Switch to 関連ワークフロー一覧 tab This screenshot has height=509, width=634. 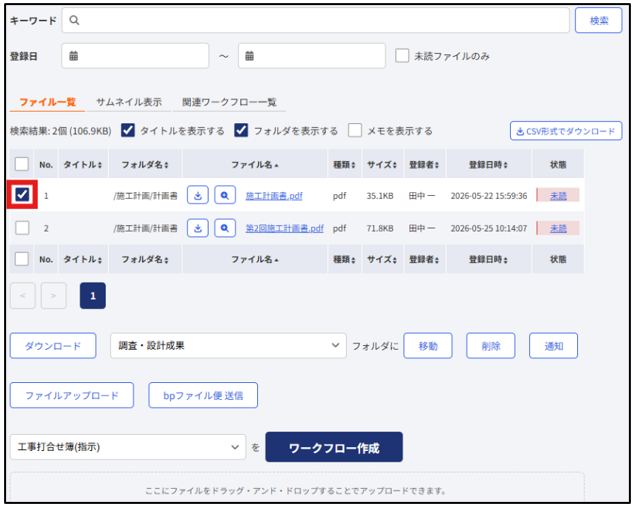coord(229,102)
